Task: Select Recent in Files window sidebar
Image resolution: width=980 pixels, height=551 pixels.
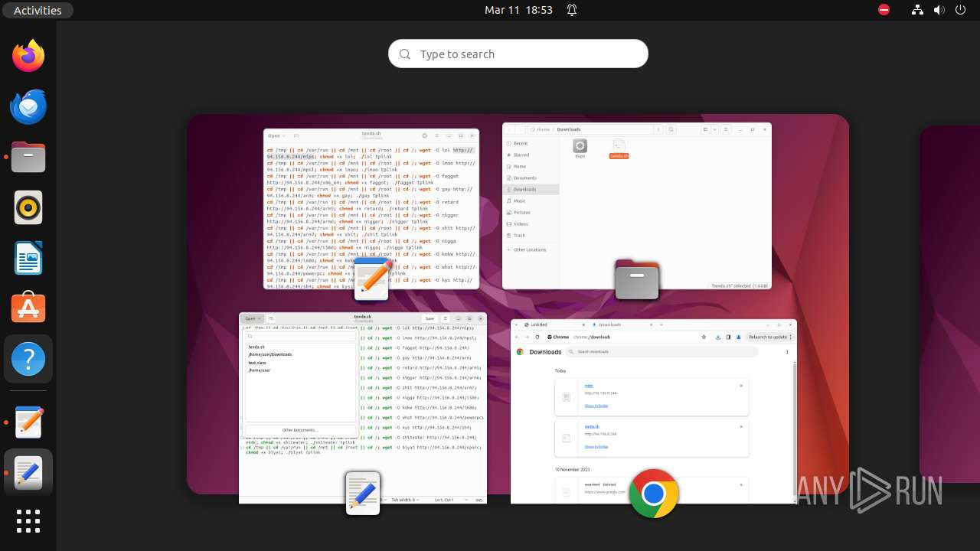Action: (531, 143)
